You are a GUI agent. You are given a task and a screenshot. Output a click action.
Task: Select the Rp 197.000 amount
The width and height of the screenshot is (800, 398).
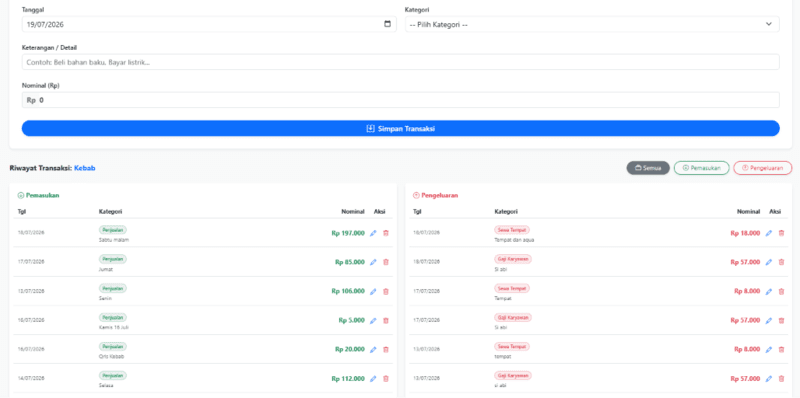(x=348, y=233)
